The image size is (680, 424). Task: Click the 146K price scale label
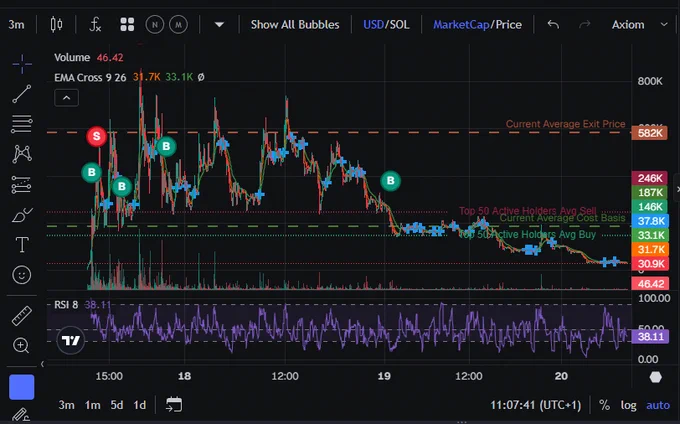(x=650, y=206)
